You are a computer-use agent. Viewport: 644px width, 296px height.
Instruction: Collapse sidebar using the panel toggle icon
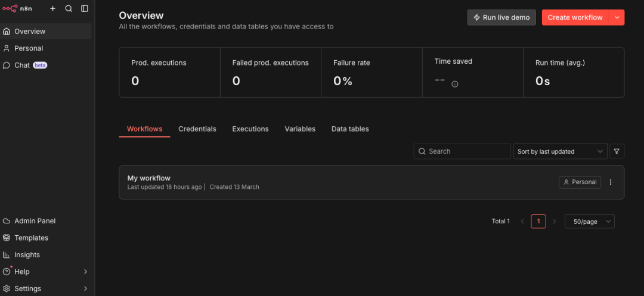click(x=85, y=8)
